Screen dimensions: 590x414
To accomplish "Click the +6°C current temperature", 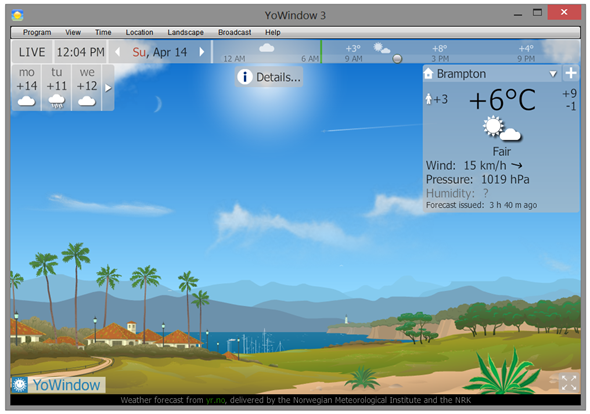I will tap(502, 100).
